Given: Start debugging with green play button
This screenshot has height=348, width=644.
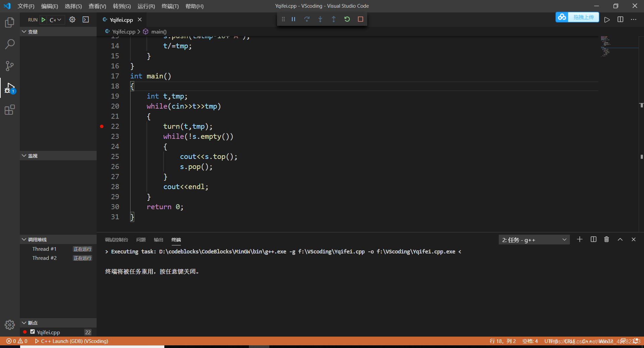Looking at the screenshot, I should [x=43, y=20].
